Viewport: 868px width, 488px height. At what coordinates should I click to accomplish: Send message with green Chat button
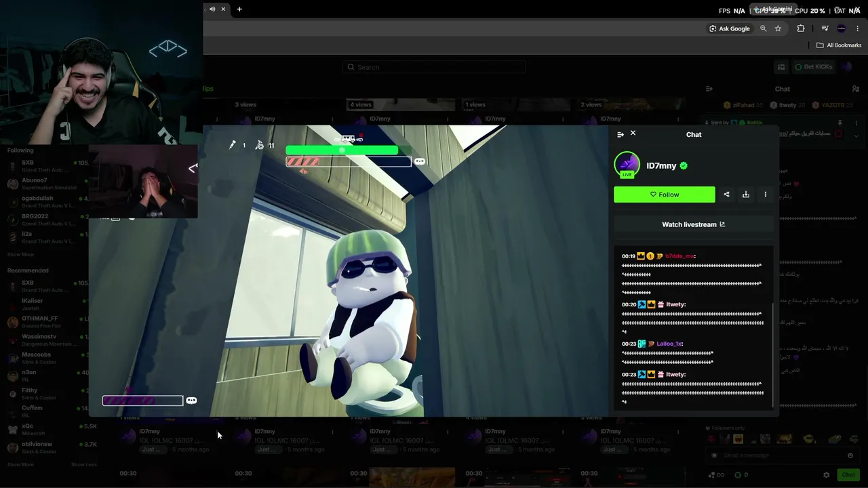click(848, 475)
